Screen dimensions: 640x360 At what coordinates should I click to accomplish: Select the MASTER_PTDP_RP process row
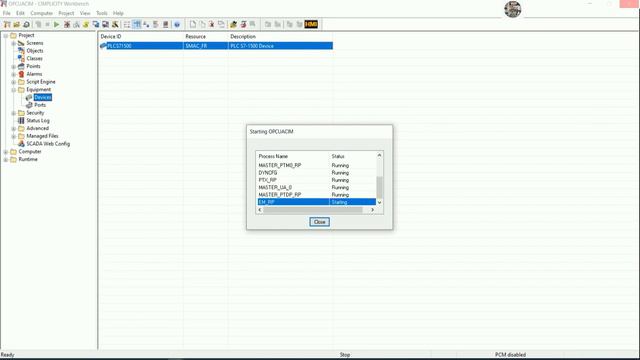(x=316, y=195)
